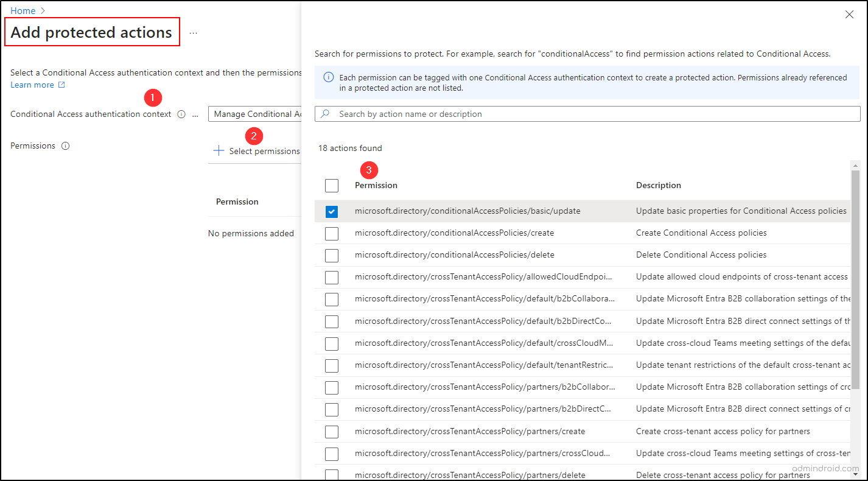Viewport: 868px width, 481px height.
Task: Click the Select permissions button
Action: click(x=257, y=151)
